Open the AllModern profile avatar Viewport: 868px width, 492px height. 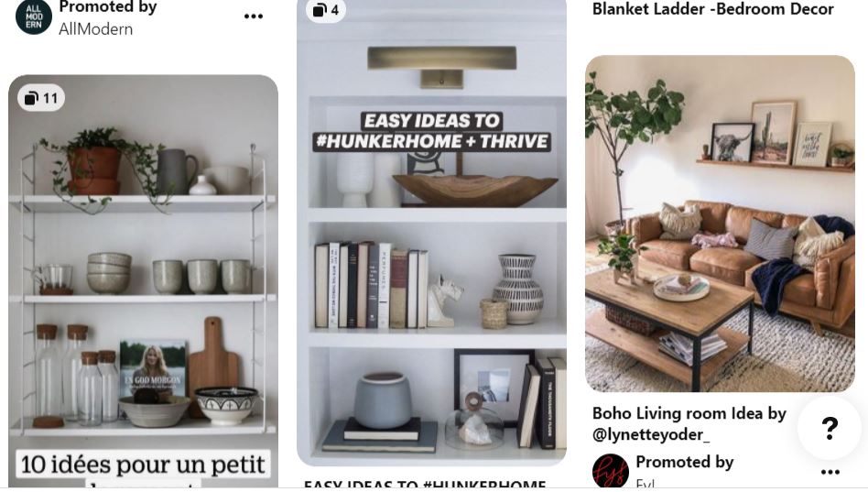click(x=34, y=16)
